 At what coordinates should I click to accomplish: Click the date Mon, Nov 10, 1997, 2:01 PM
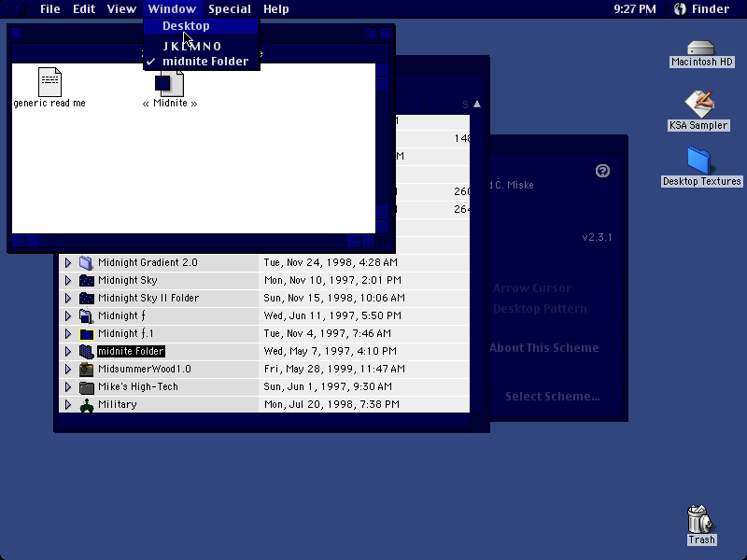[332, 280]
